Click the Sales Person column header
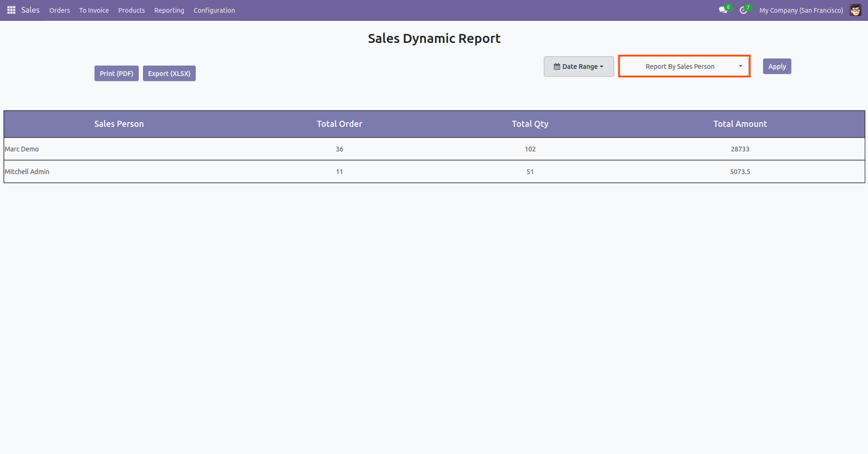Viewport: 868px width, 454px height. click(x=119, y=124)
